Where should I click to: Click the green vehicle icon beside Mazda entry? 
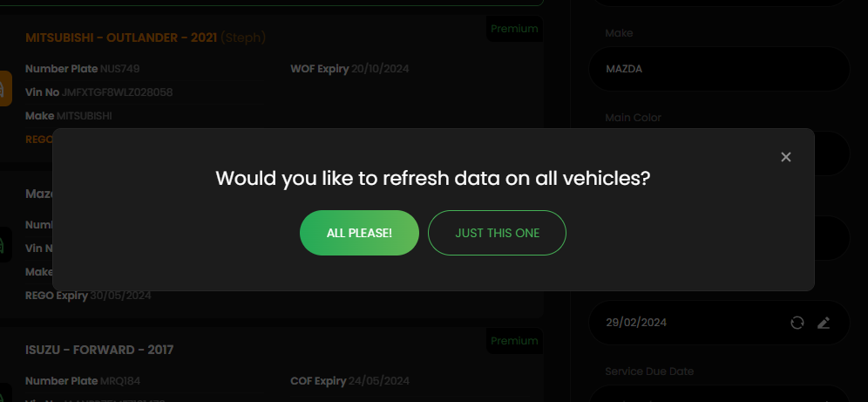5,244
